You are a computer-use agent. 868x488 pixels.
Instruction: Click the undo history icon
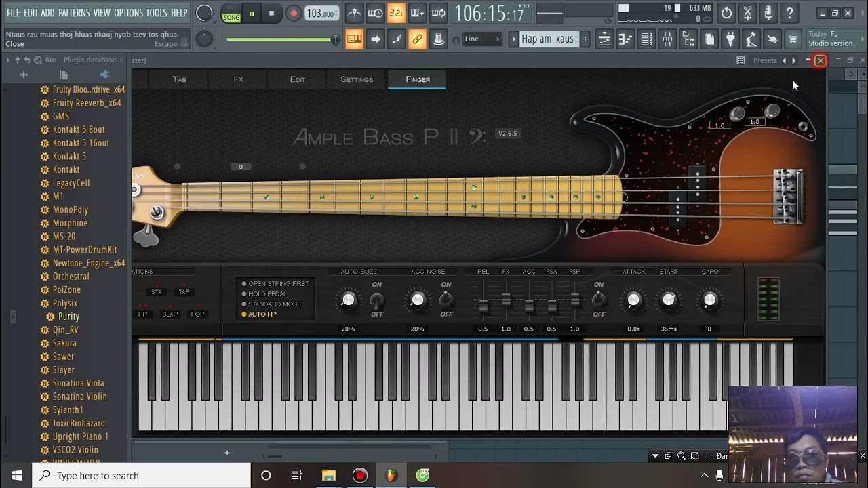[x=726, y=13]
